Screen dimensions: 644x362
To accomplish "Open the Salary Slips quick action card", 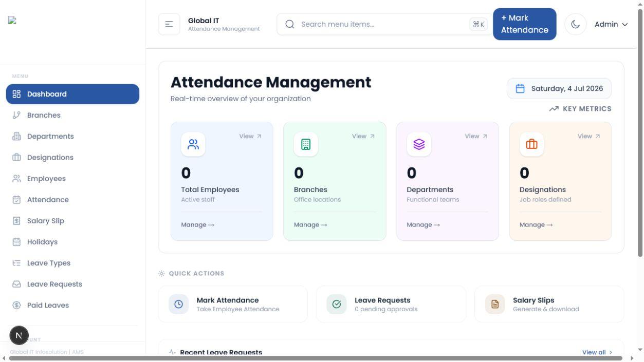I will tap(549, 304).
